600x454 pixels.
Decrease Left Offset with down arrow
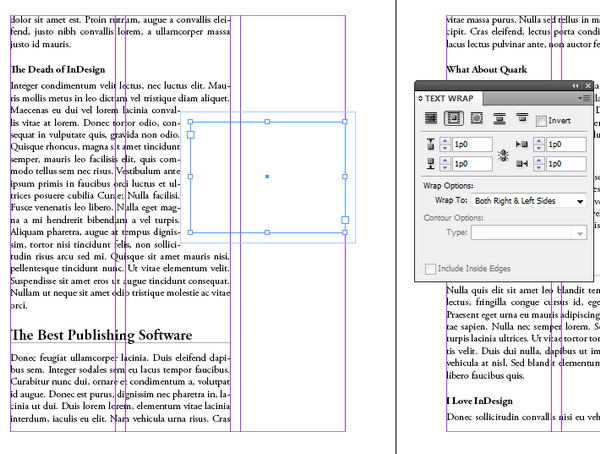click(539, 148)
